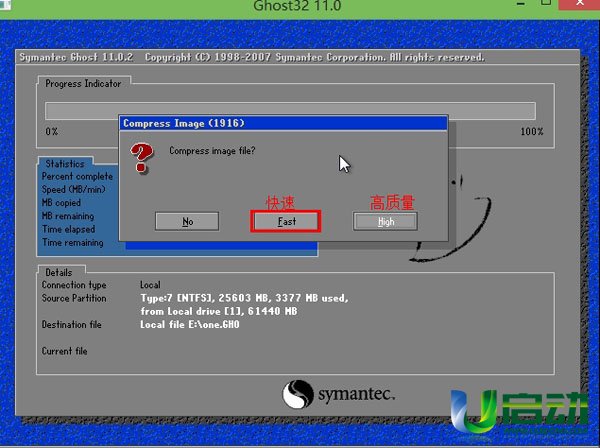Click the Statistics panel heading
Image resolution: width=600 pixels, height=448 pixels.
click(65, 164)
